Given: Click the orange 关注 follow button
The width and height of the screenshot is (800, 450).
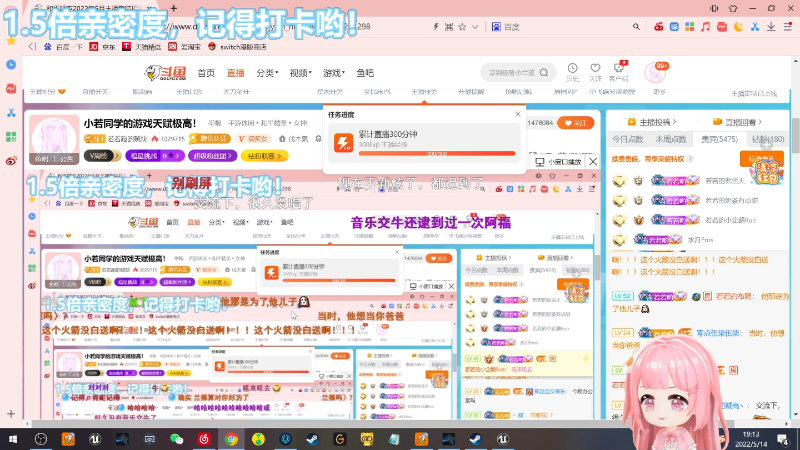Looking at the screenshot, I should tap(576, 123).
